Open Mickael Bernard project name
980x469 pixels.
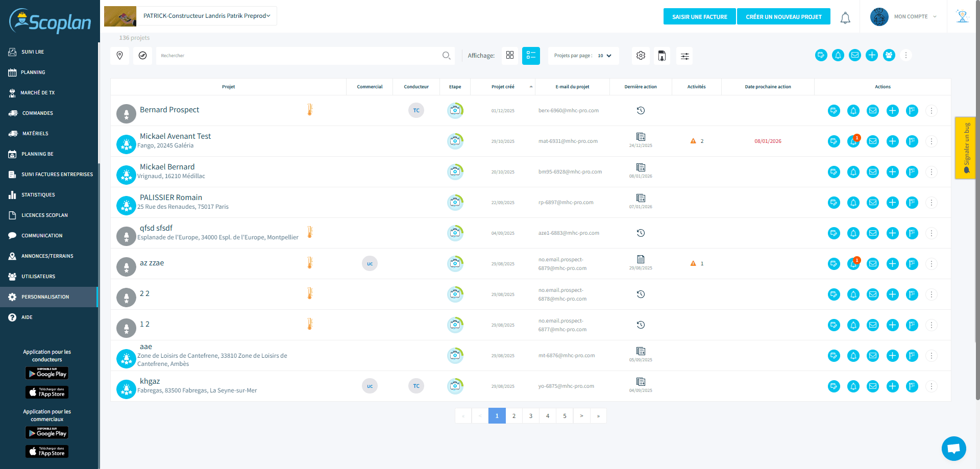[x=167, y=167]
